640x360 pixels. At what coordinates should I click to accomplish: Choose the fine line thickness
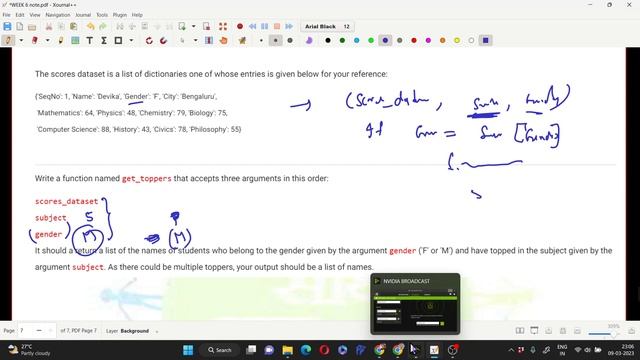pos(261,40)
